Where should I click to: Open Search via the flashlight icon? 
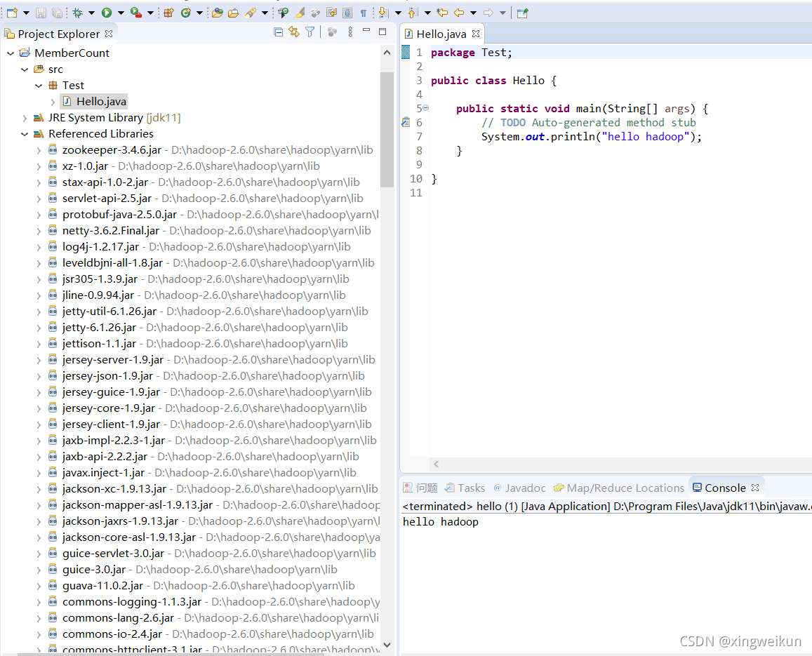tap(251, 13)
